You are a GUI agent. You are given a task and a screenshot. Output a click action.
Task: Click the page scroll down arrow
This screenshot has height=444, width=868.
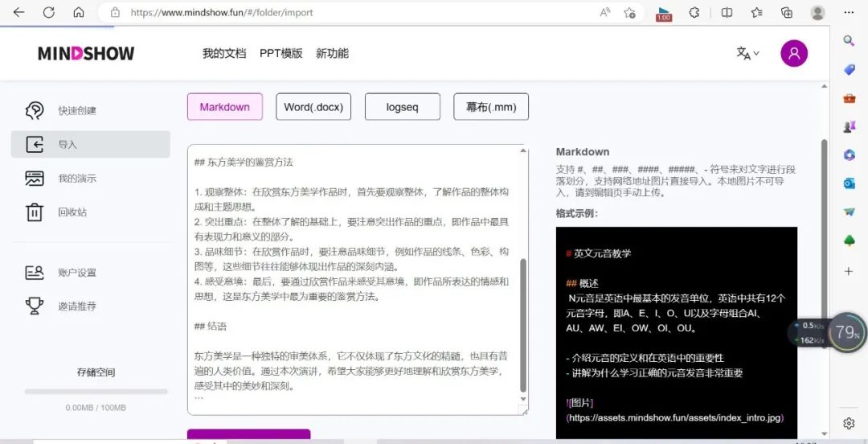click(824, 434)
